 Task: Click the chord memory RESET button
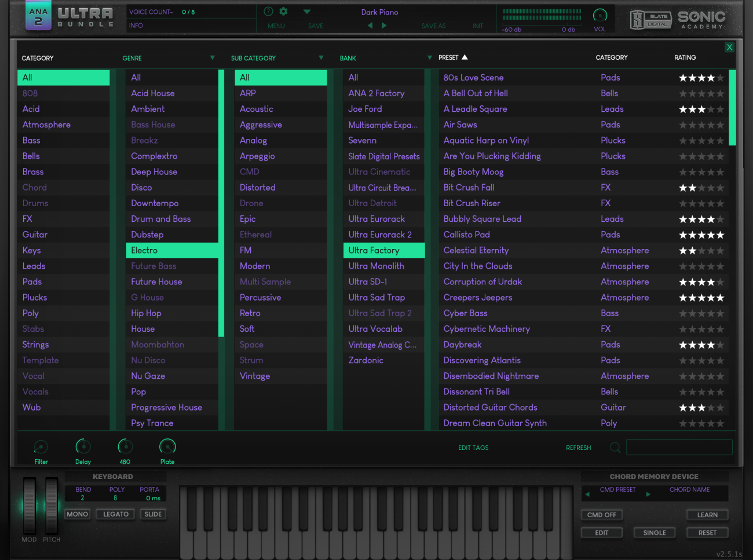pyautogui.click(x=707, y=533)
